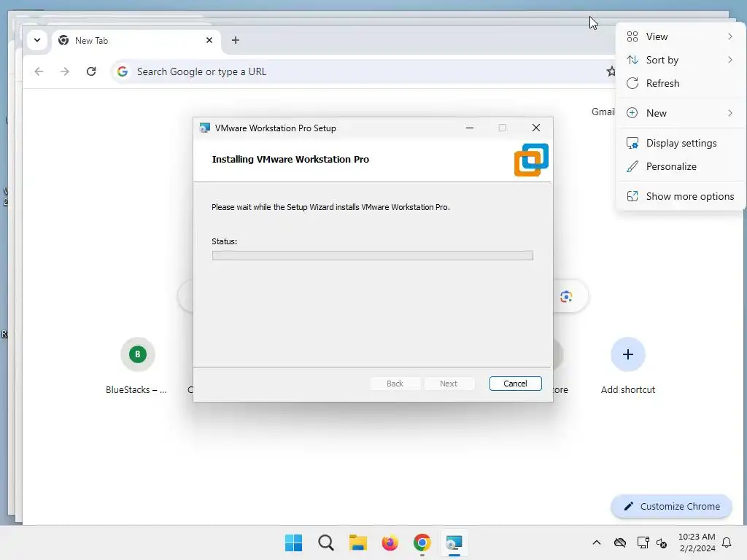Click the VMware installer title bar icon
Image resolution: width=747 pixels, height=560 pixels.
tap(205, 128)
